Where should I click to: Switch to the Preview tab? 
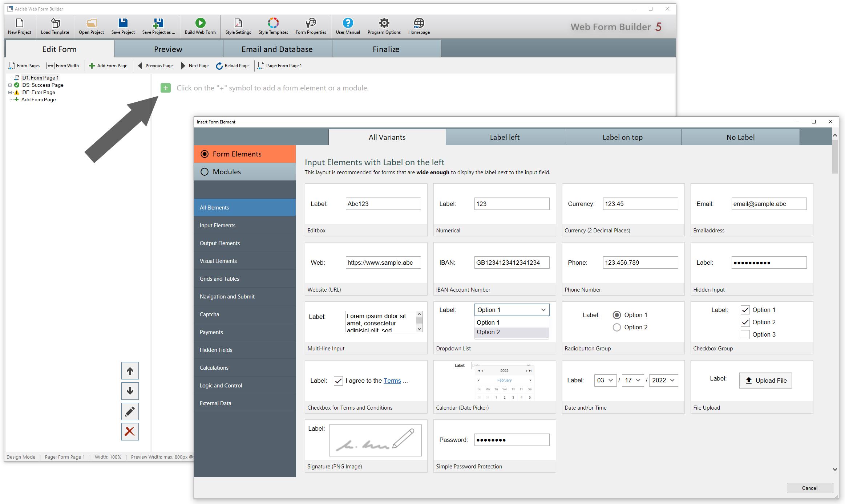(x=168, y=49)
